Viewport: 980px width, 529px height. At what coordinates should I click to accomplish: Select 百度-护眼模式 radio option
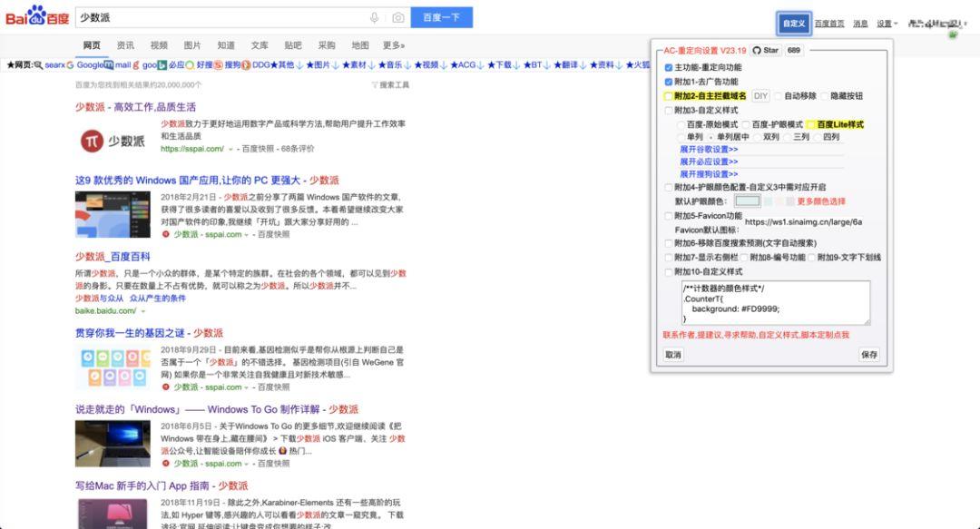(x=746, y=125)
